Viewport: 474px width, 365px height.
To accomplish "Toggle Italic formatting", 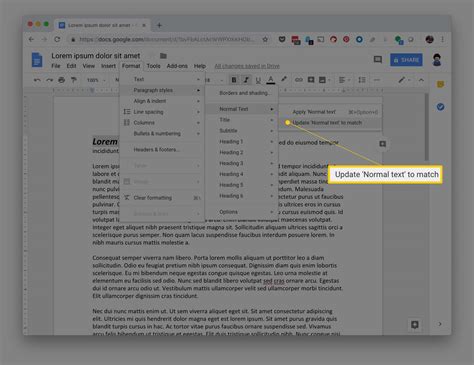I will pyautogui.click(x=246, y=80).
